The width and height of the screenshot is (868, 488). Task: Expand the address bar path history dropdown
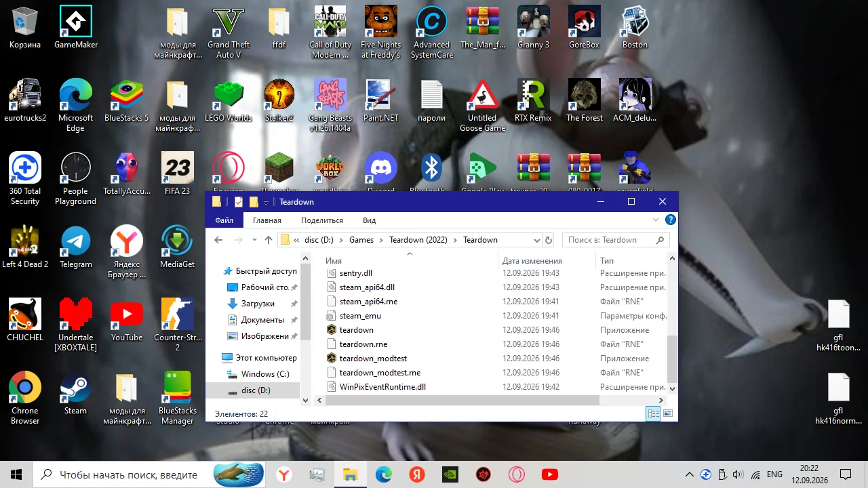pyautogui.click(x=536, y=240)
